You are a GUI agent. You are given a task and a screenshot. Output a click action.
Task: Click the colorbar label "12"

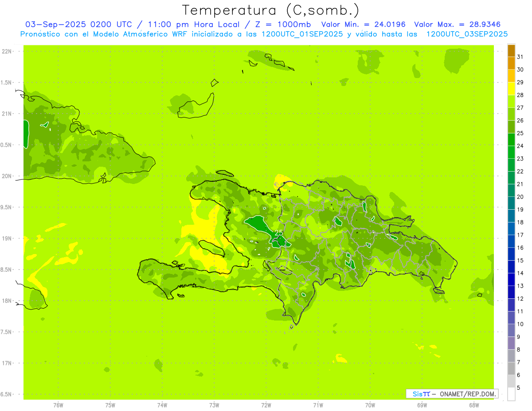coord(520,298)
